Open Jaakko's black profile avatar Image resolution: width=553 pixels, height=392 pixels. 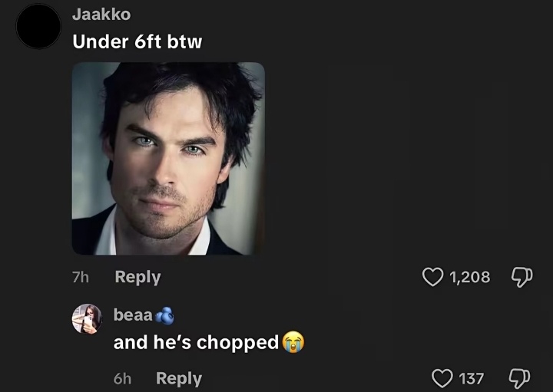(x=38, y=26)
